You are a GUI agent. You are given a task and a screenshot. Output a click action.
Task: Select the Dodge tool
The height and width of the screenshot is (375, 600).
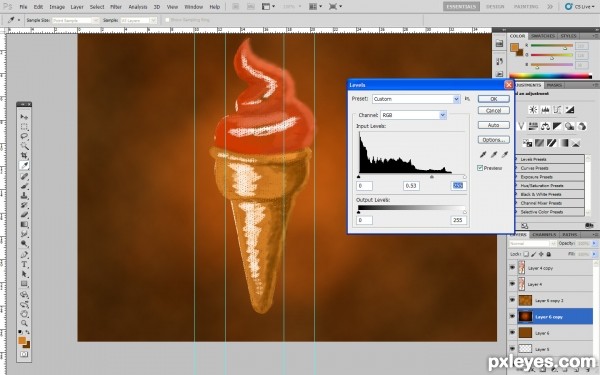tap(24, 243)
